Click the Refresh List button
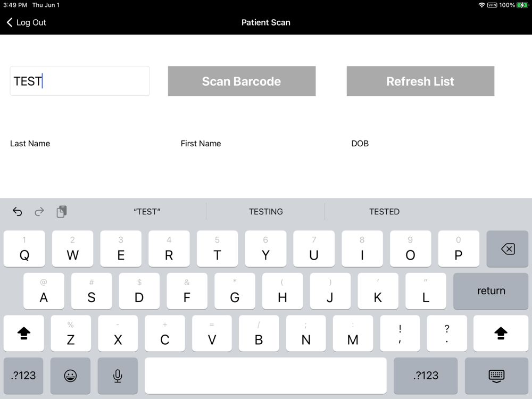 coord(420,81)
